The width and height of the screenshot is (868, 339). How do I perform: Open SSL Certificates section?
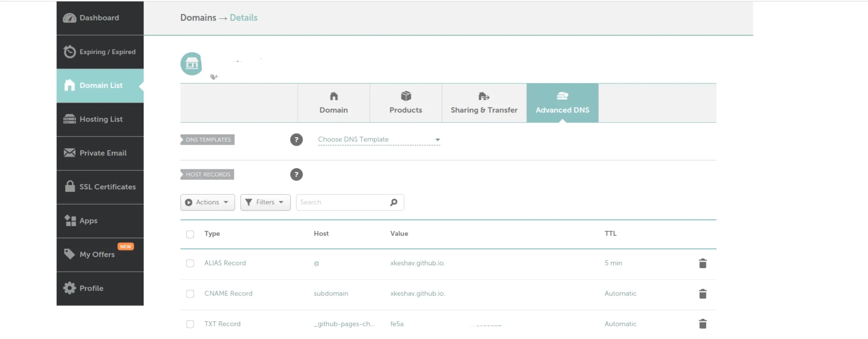[100, 187]
